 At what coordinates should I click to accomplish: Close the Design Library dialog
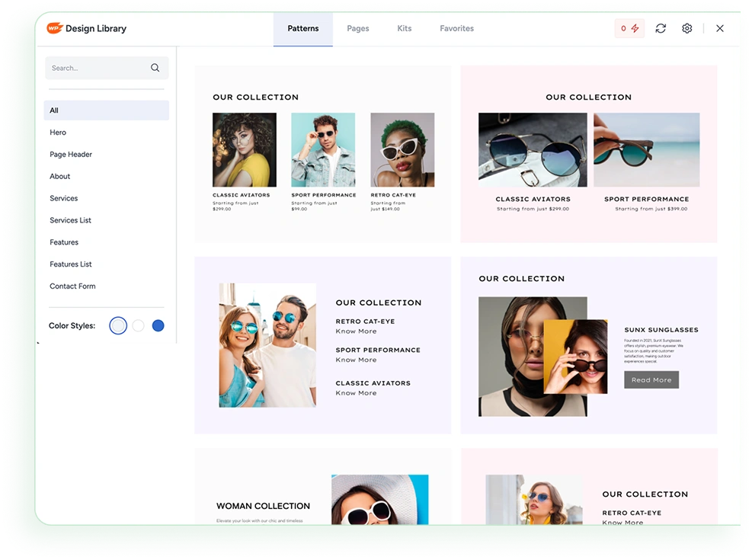[x=720, y=28]
